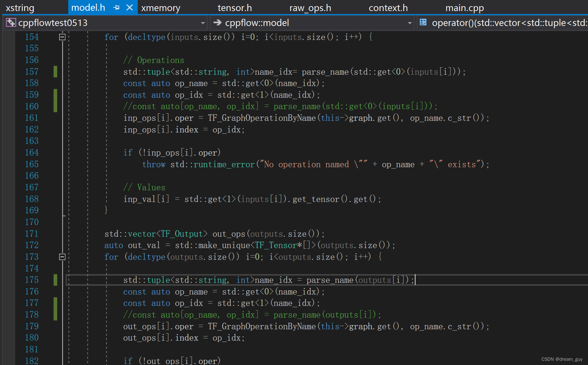
Task: Open the project selector dropdown
Action: 203,23
